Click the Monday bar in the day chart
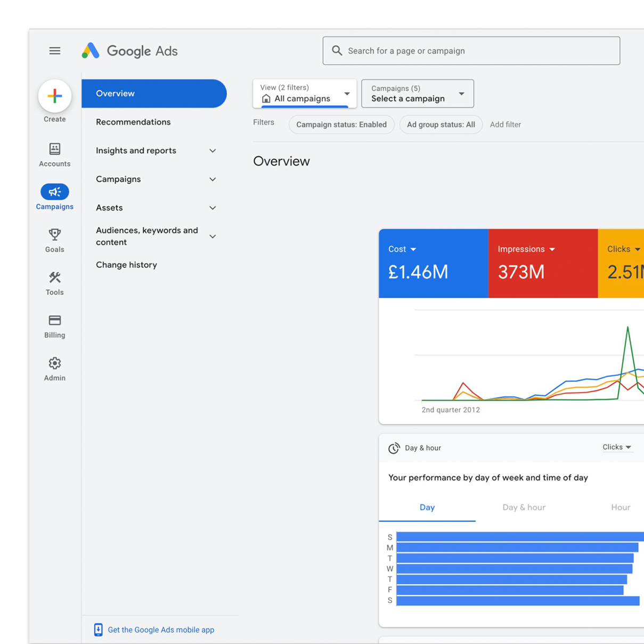The image size is (644, 644). [x=517, y=548]
